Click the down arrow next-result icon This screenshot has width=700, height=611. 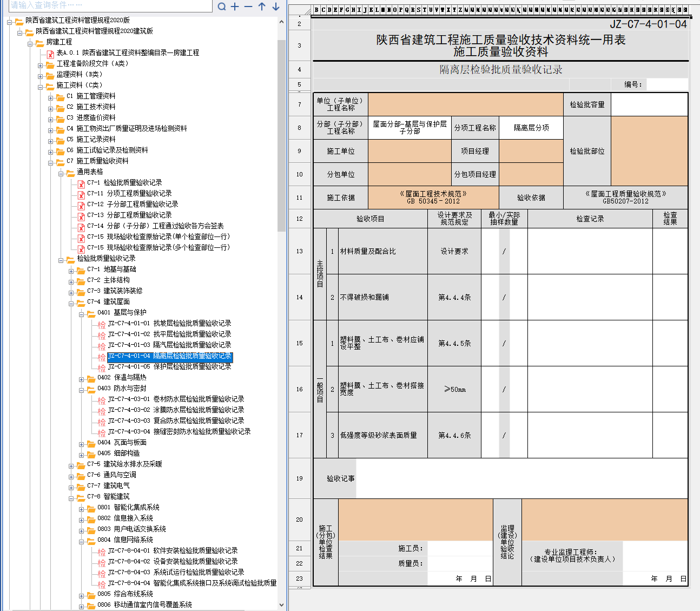pos(275,6)
